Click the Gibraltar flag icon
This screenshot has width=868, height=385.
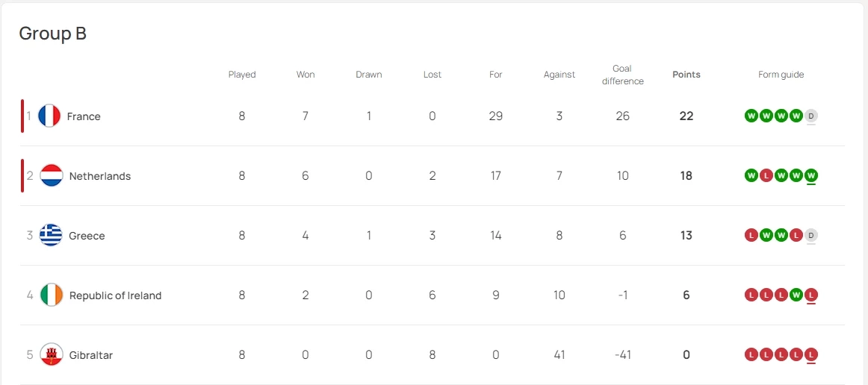click(x=52, y=354)
